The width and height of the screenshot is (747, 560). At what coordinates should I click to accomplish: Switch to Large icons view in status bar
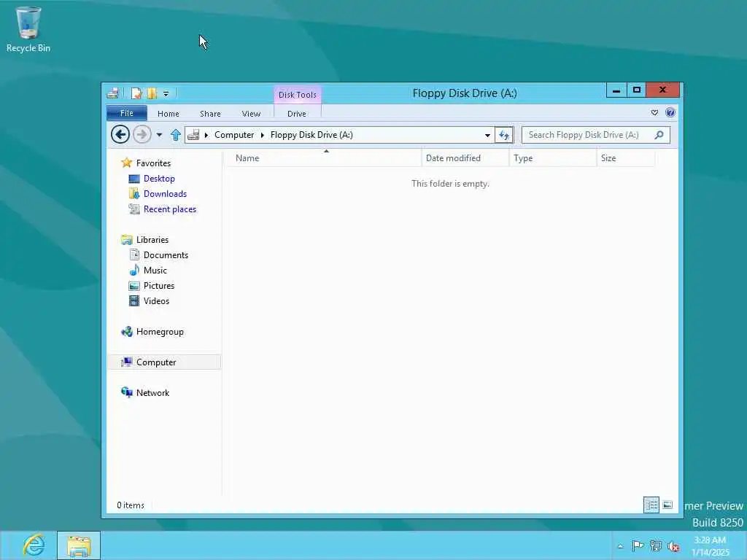667,505
